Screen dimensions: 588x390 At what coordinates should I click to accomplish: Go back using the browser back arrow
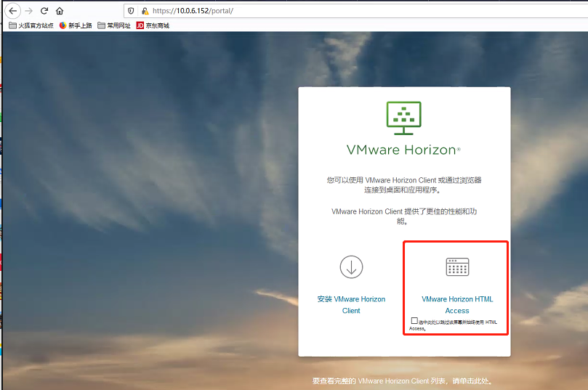coord(13,11)
